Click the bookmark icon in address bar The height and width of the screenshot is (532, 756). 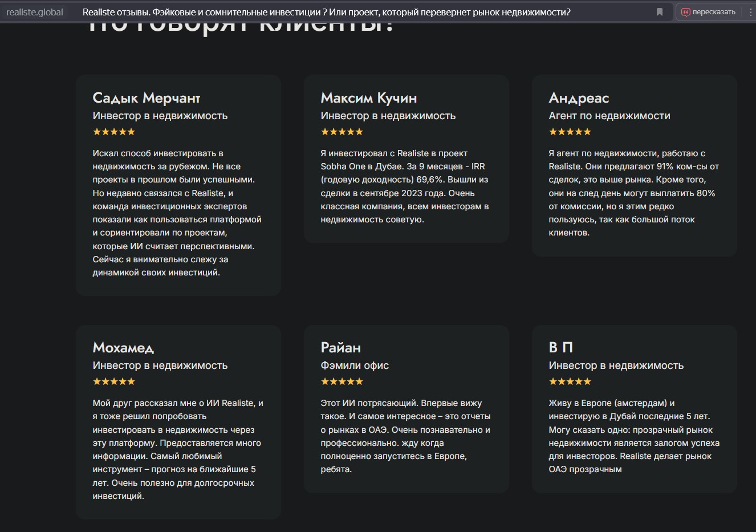tap(660, 12)
